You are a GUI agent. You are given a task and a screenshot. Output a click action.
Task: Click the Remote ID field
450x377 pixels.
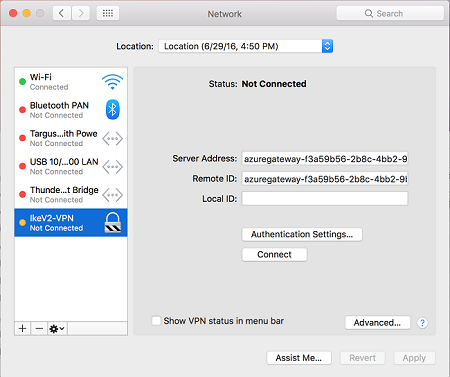pos(325,179)
